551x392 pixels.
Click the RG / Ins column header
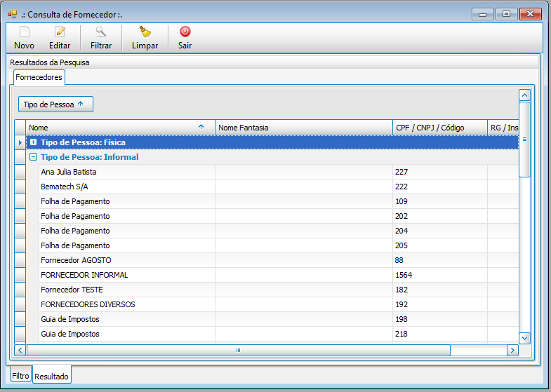503,128
